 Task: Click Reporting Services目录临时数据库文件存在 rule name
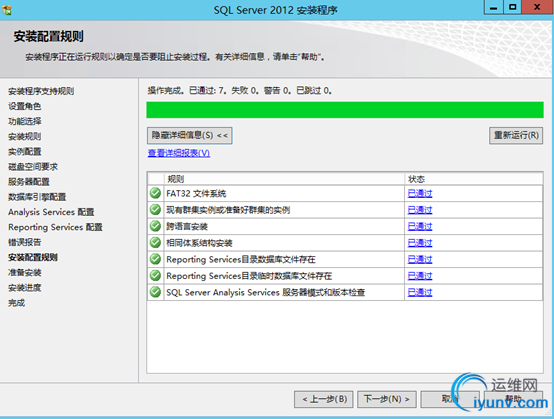pos(249,276)
